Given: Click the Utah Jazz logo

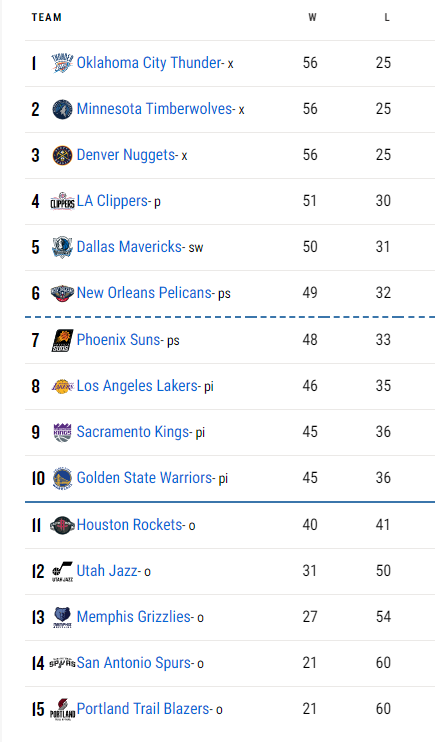Looking at the screenshot, I should tap(62, 571).
